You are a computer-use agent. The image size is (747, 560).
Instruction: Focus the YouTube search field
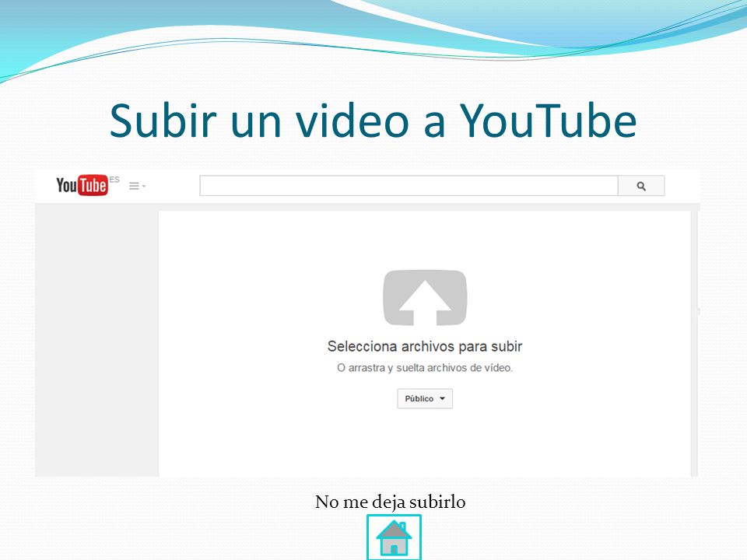click(x=409, y=186)
